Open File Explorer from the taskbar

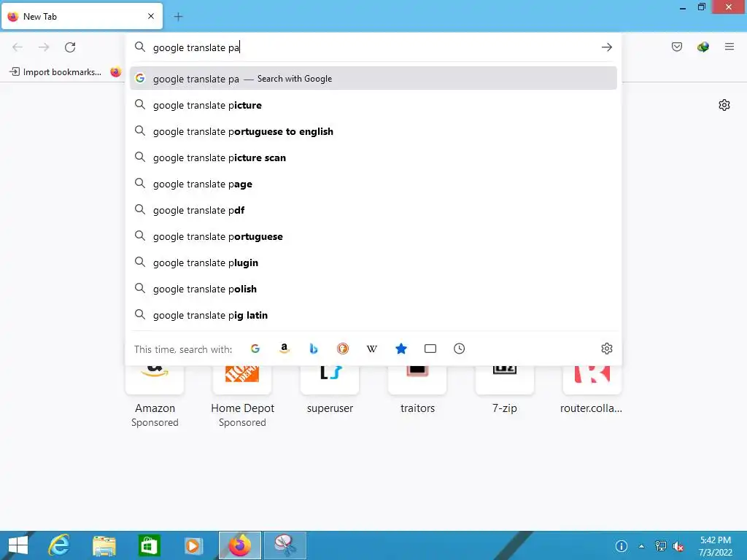click(104, 545)
